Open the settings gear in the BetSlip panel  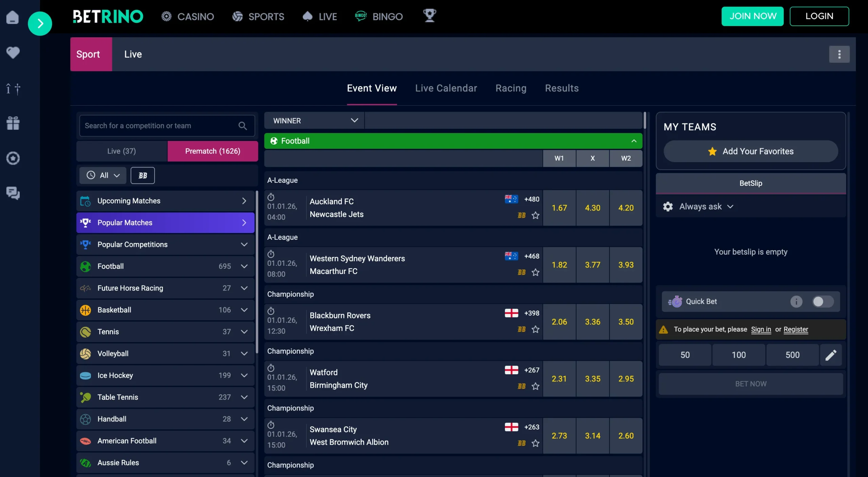pyautogui.click(x=668, y=206)
